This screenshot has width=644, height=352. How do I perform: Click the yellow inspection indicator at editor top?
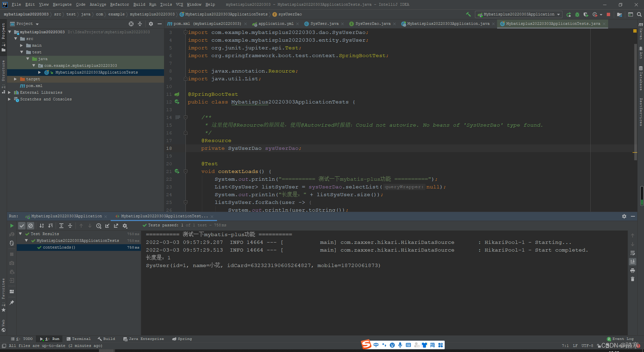tap(635, 31)
